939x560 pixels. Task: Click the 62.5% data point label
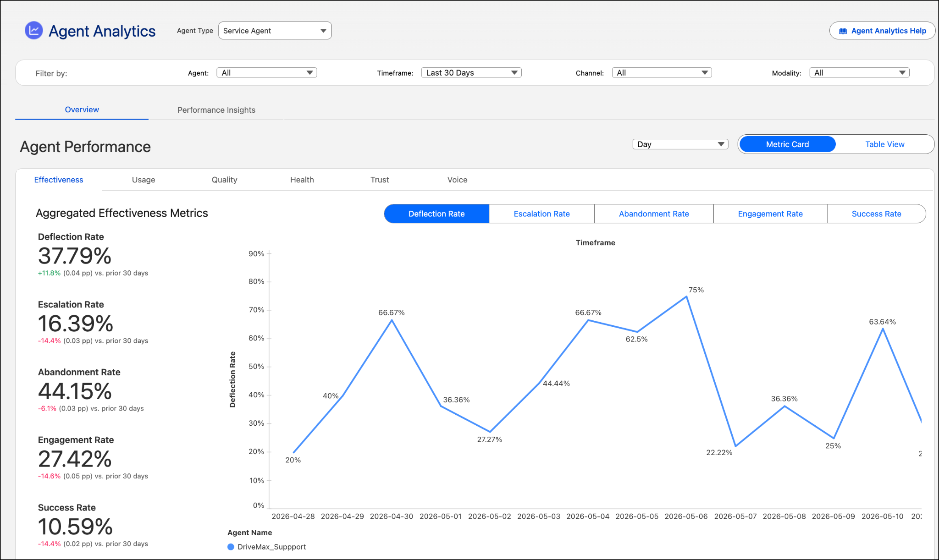click(x=636, y=339)
